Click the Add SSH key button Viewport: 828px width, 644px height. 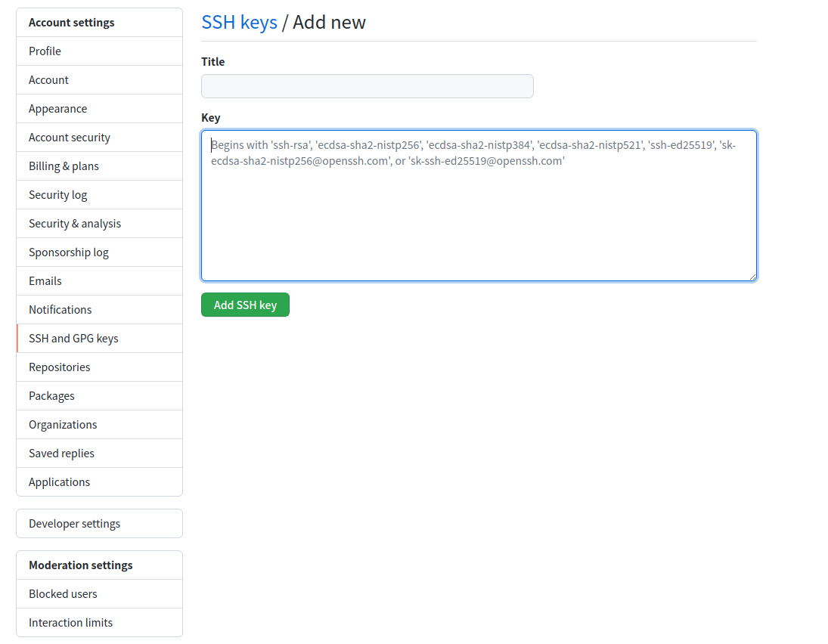pos(245,305)
